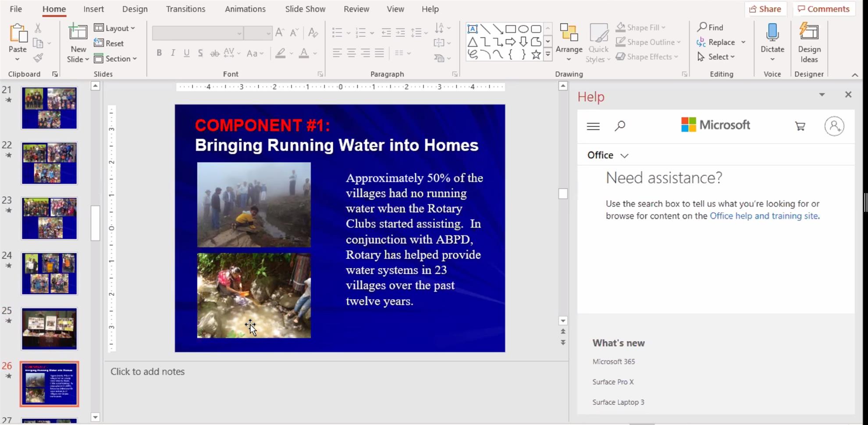Open the Slide Show tab
Viewport: 868px width, 425px height.
tap(305, 9)
